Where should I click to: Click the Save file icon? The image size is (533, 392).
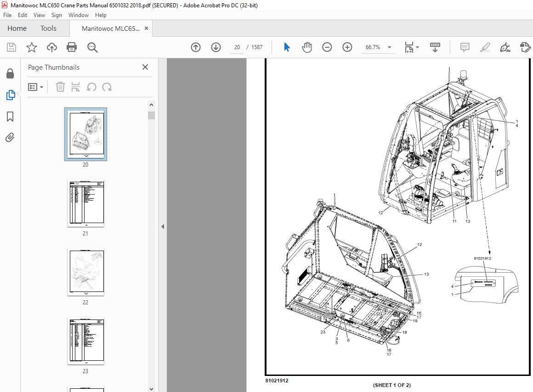click(x=11, y=47)
